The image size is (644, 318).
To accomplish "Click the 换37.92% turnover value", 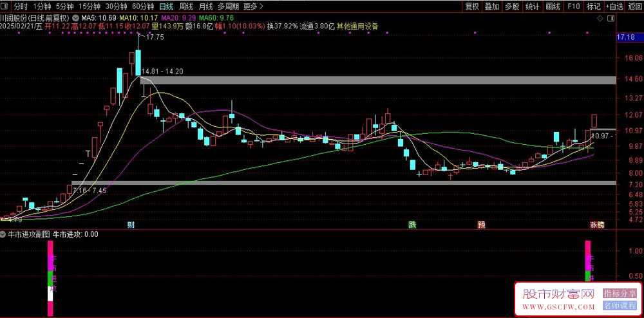I will click(282, 26).
